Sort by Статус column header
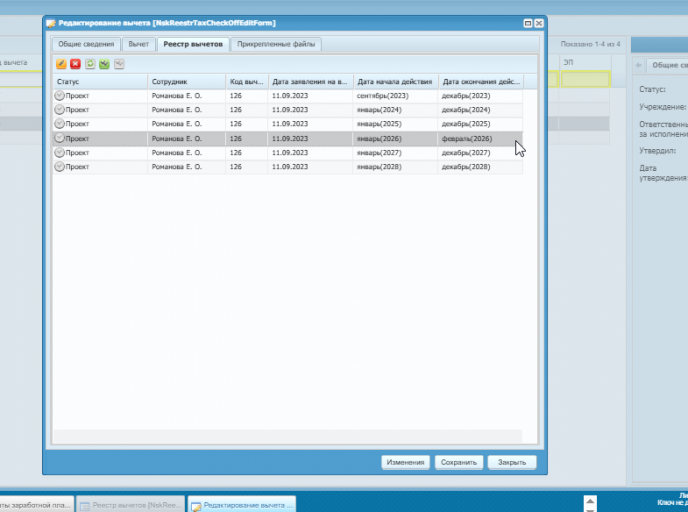Image resolution: width=688 pixels, height=512 pixels. tap(100, 82)
